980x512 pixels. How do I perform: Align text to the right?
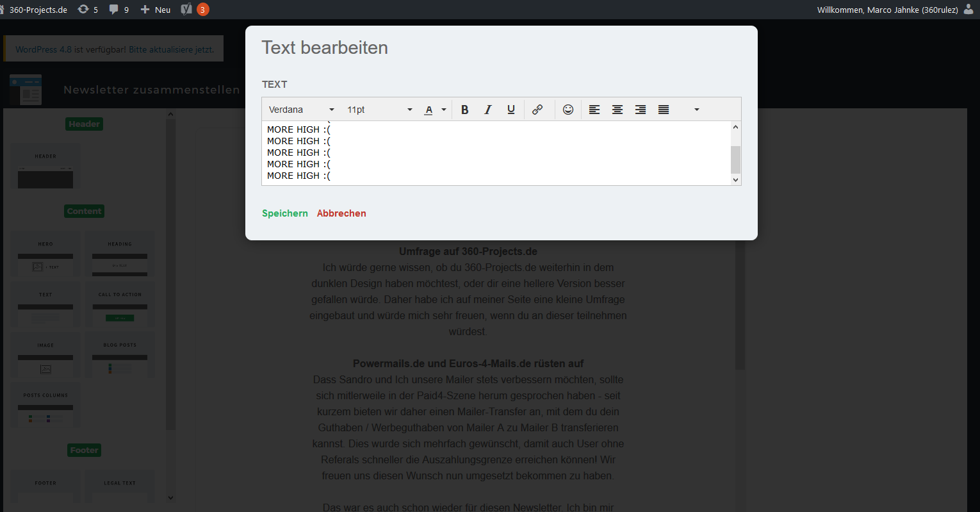tap(641, 110)
